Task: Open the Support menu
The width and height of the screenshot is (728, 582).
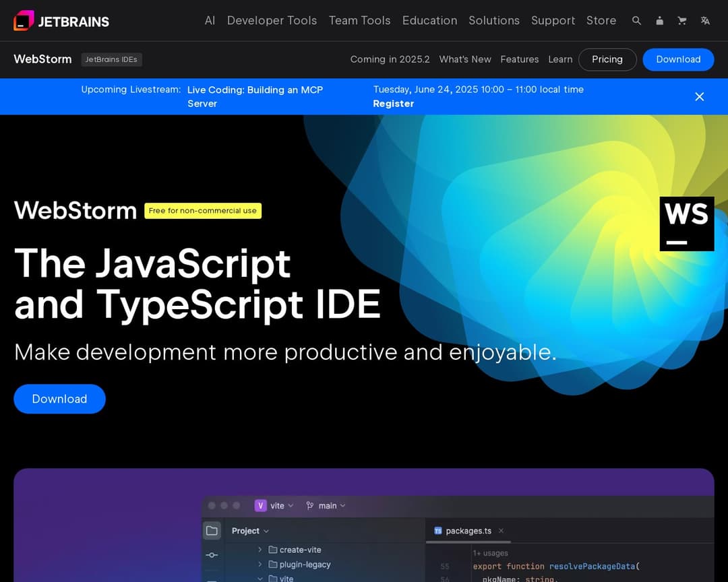Action: (x=553, y=21)
